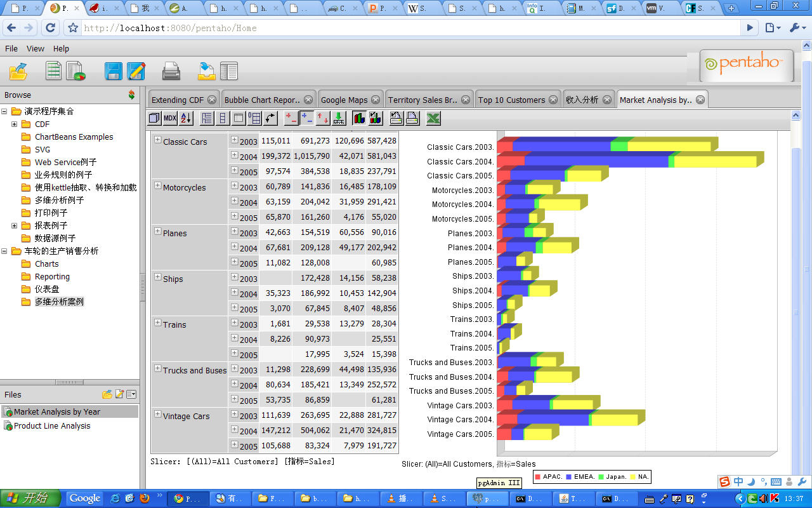812x508 pixels.
Task: Open the OLAP cube navigator
Action: pos(154,118)
